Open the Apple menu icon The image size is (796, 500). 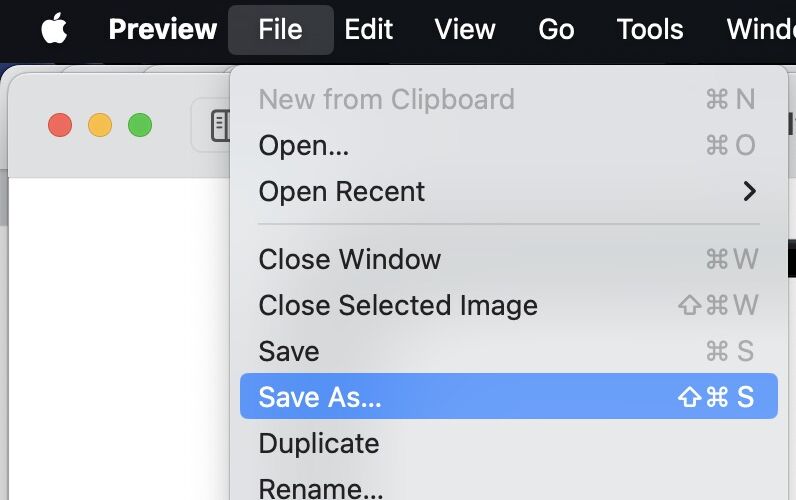click(54, 28)
